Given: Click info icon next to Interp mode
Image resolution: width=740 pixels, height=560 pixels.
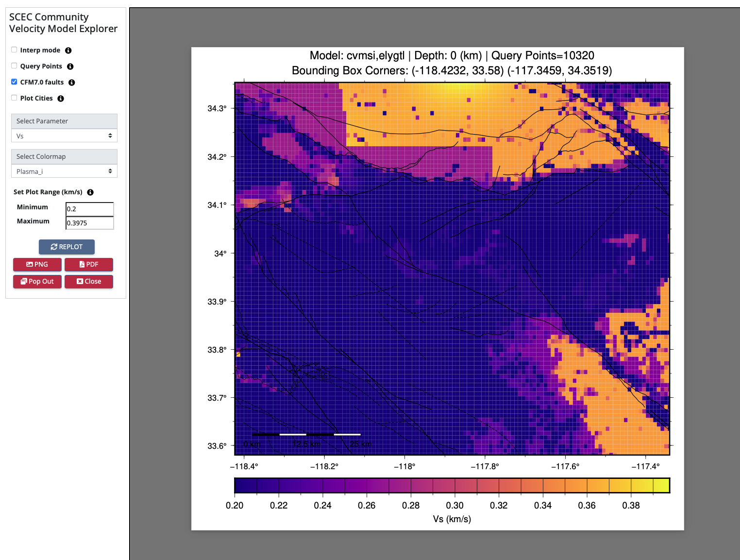Looking at the screenshot, I should [x=68, y=51].
